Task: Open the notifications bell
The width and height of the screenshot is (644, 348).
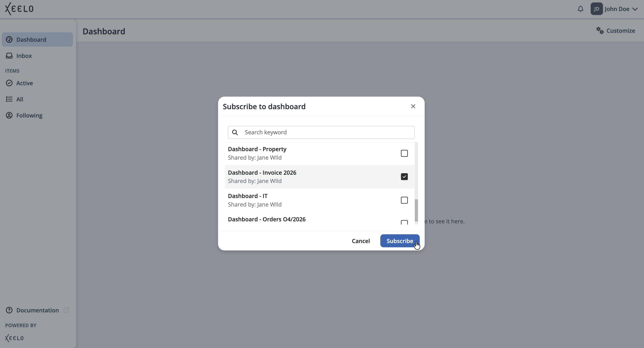Action: (580, 9)
